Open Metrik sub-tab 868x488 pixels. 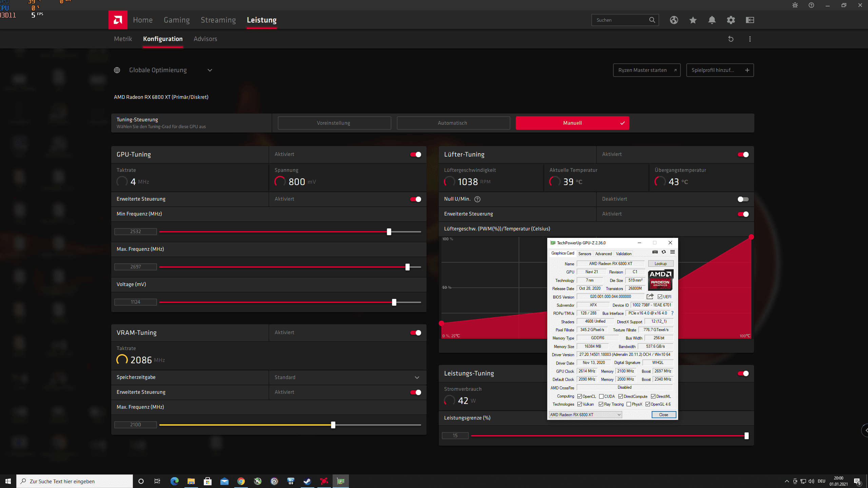tap(123, 39)
